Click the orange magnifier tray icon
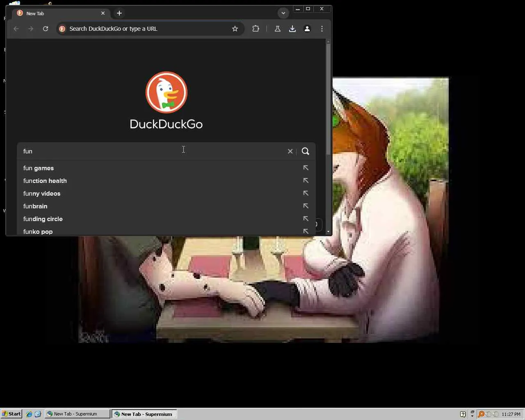The image size is (525, 420). [x=481, y=414]
